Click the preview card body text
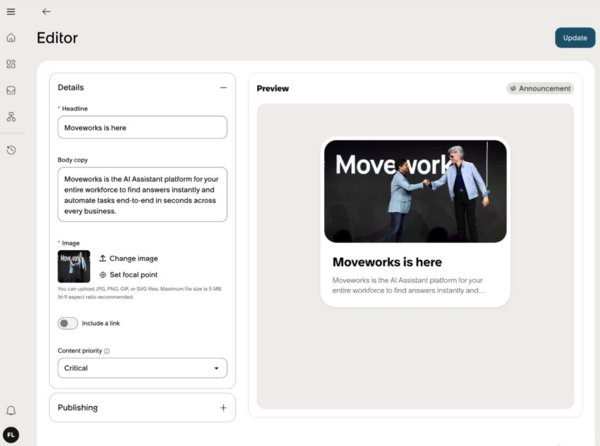Viewport: 600px width, 446px height. coord(408,285)
